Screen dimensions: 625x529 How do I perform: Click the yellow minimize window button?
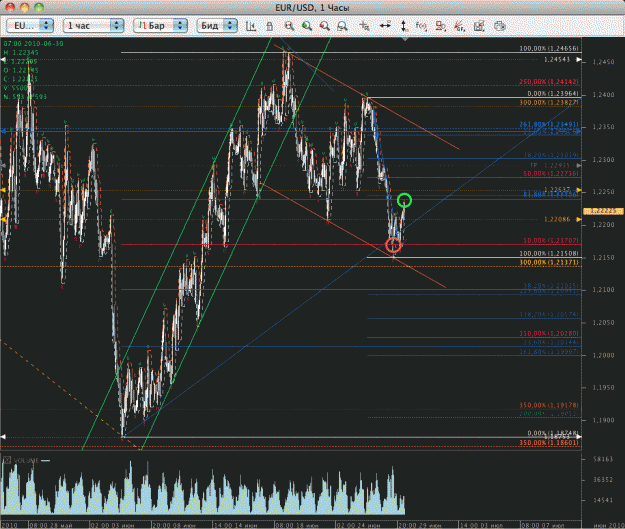coord(25,8)
